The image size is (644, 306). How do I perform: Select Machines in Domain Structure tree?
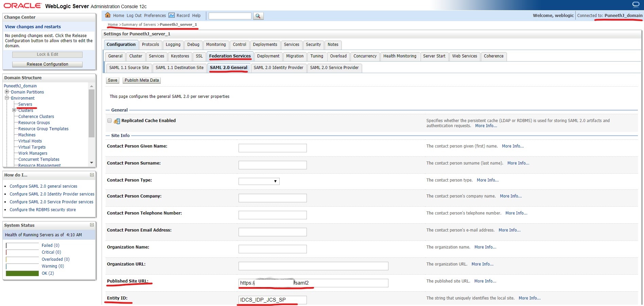point(27,135)
